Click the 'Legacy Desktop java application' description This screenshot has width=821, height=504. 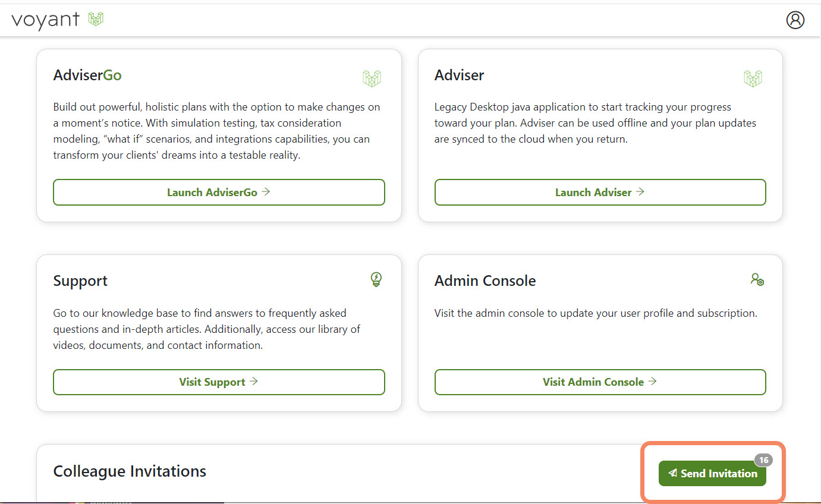pos(595,123)
